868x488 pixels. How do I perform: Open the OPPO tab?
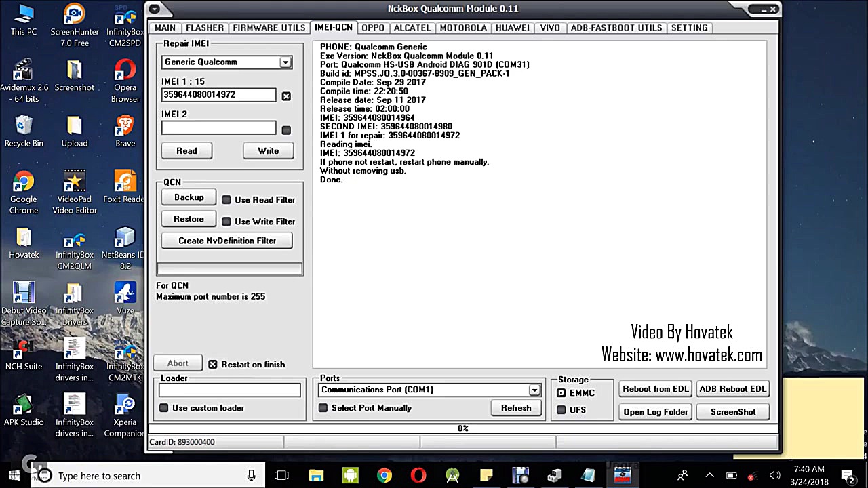[373, 28]
